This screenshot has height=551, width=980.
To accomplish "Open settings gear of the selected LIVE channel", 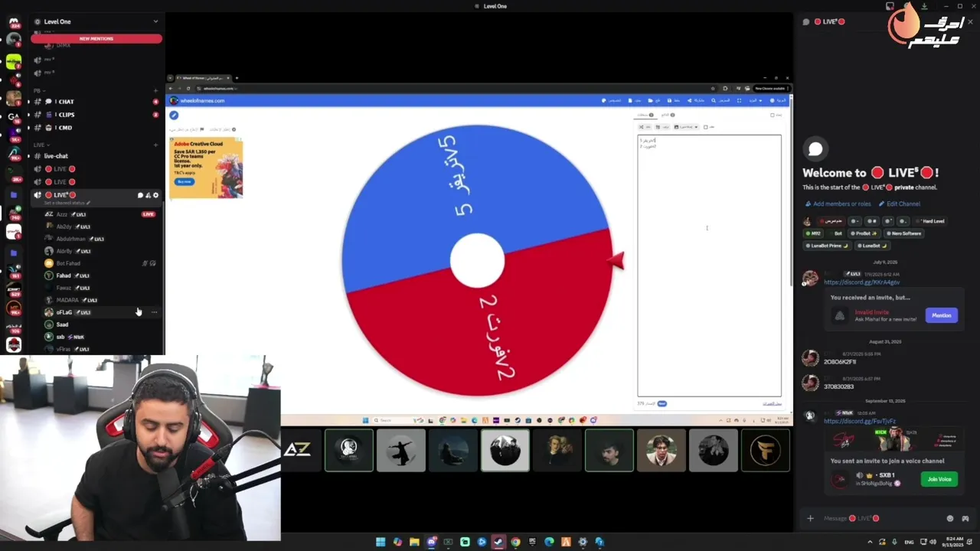I will pyautogui.click(x=155, y=195).
